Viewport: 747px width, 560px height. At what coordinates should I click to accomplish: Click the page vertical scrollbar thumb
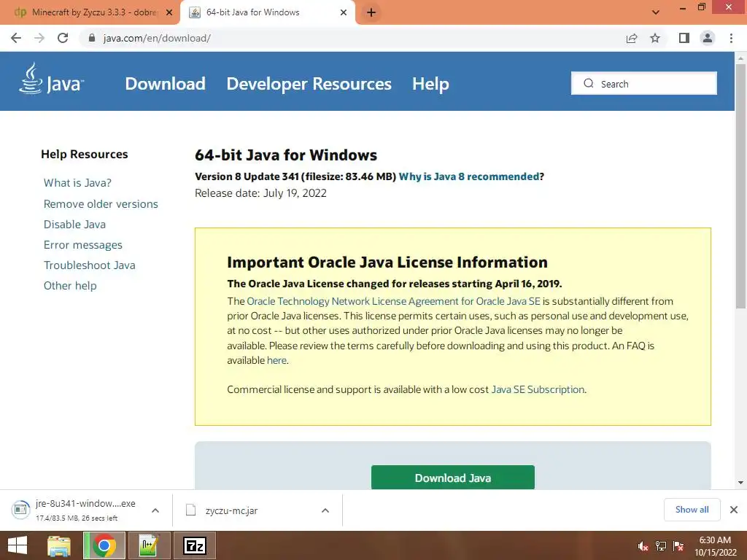coord(740,186)
